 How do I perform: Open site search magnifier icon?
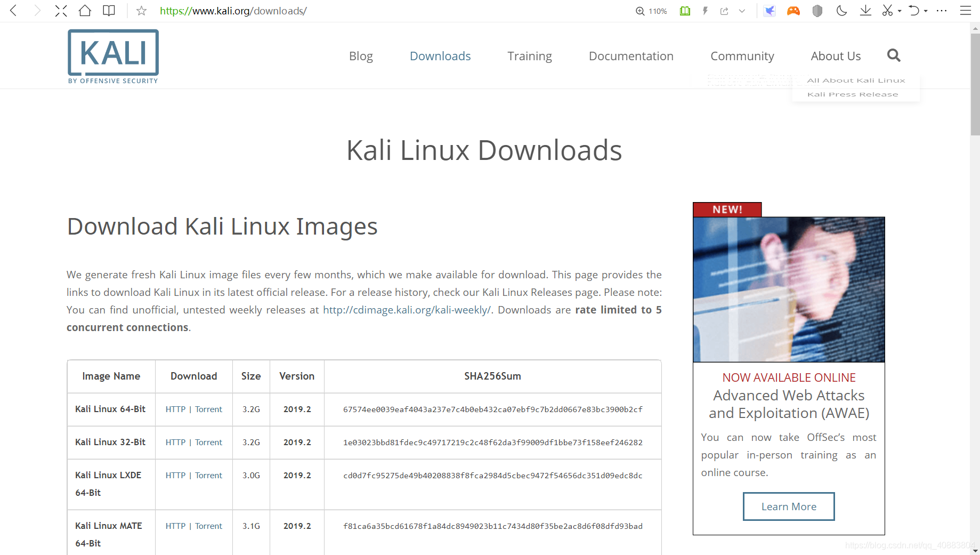point(894,55)
